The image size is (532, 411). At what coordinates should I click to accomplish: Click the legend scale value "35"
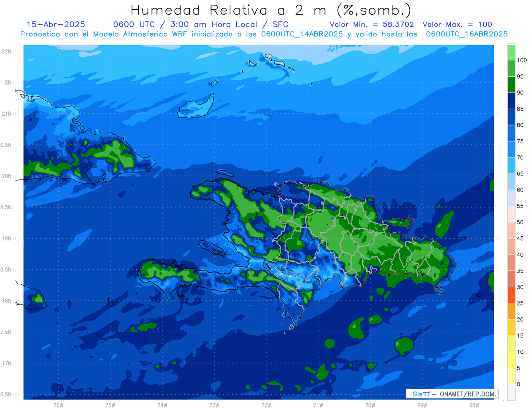[520, 271]
